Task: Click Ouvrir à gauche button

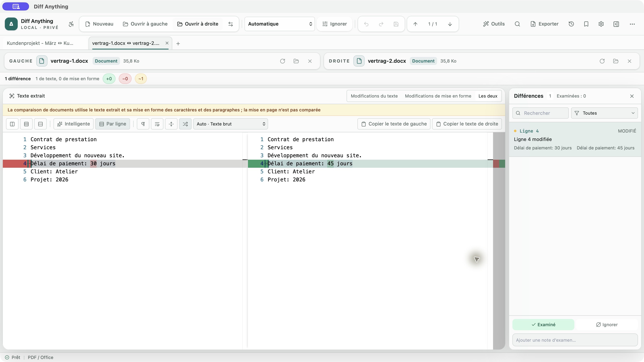Action: [x=145, y=24]
